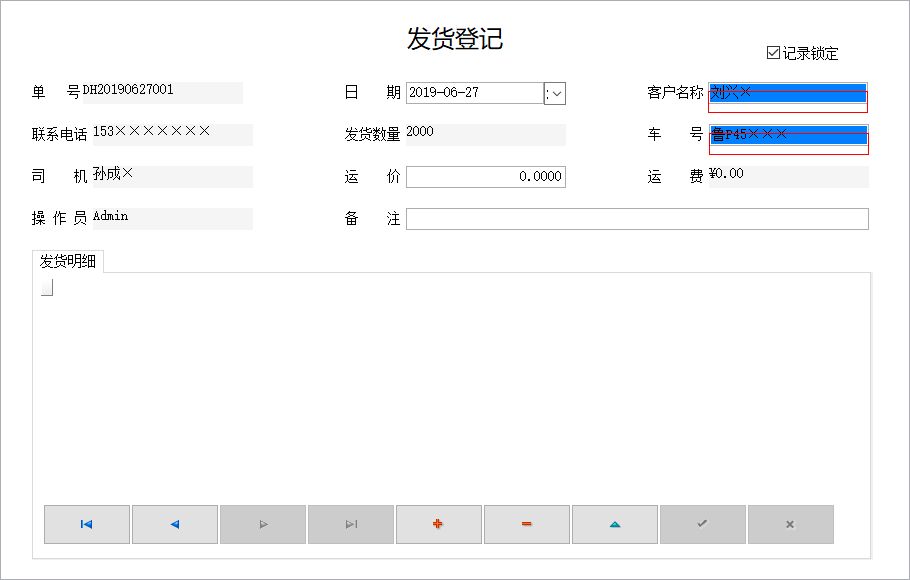
Task: Jump to the last record
Action: (351, 524)
